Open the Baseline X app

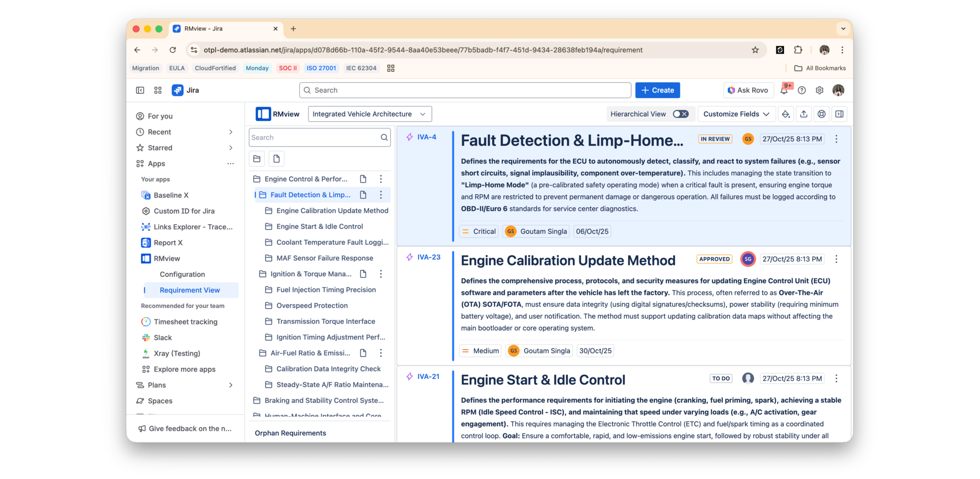click(171, 195)
